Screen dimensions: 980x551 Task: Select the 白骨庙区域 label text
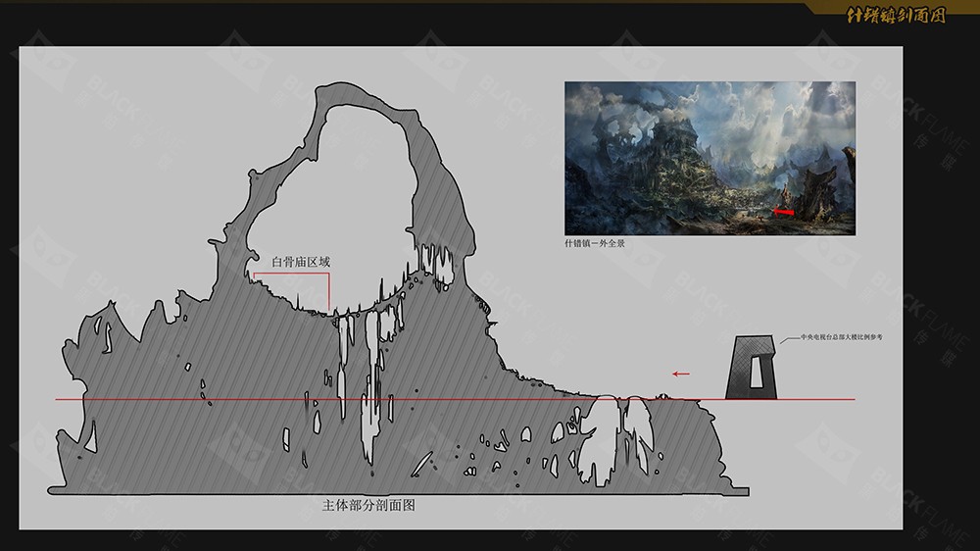[x=301, y=262]
